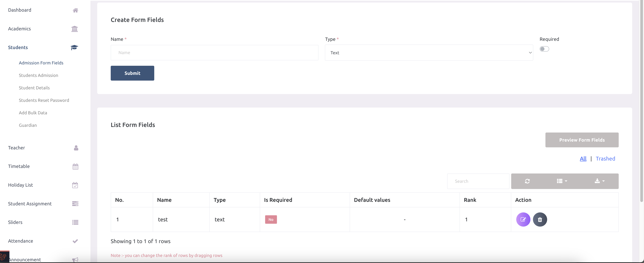The height and width of the screenshot is (263, 644).
Task: Delete the test form field
Action: pos(540,220)
